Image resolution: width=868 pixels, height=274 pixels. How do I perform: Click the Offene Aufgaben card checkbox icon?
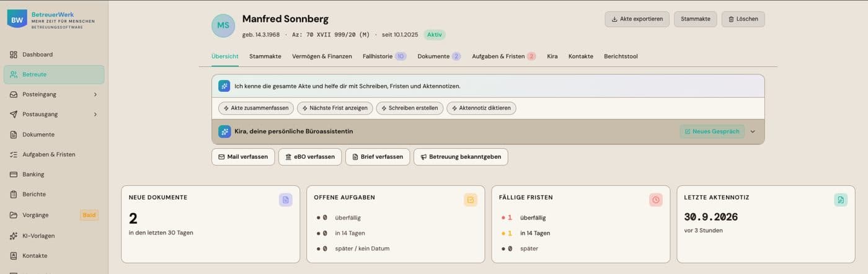471,200
